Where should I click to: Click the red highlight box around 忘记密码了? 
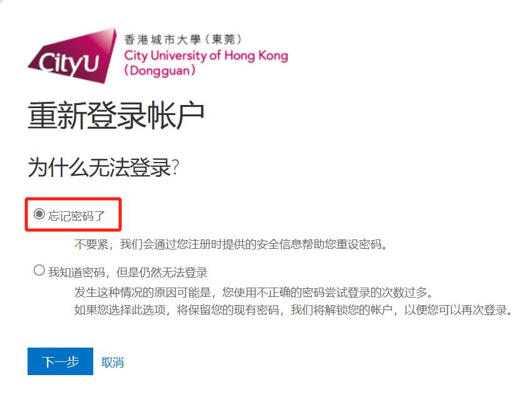pos(73,214)
